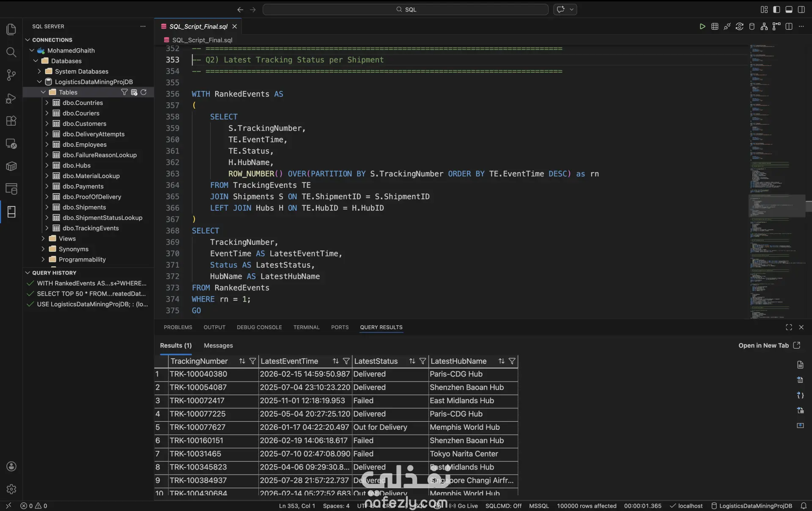Open Manage gear menu in activity bar
Viewport: 812px width, 511px height.
click(11, 489)
